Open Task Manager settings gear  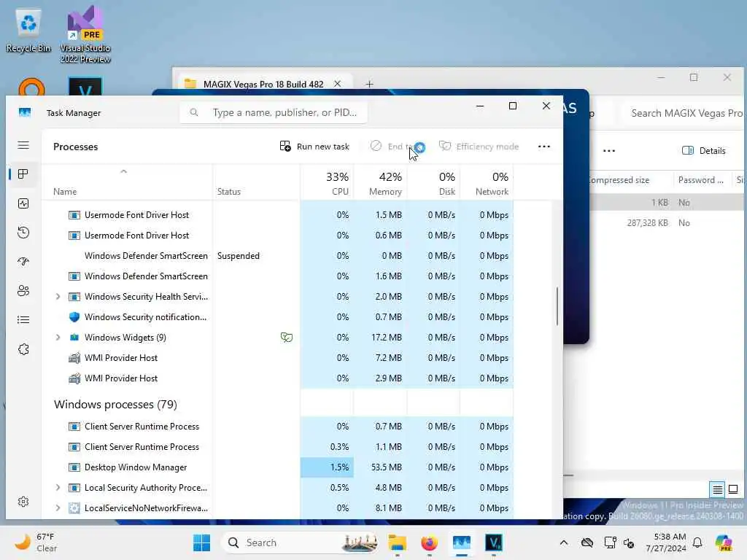pyautogui.click(x=23, y=502)
